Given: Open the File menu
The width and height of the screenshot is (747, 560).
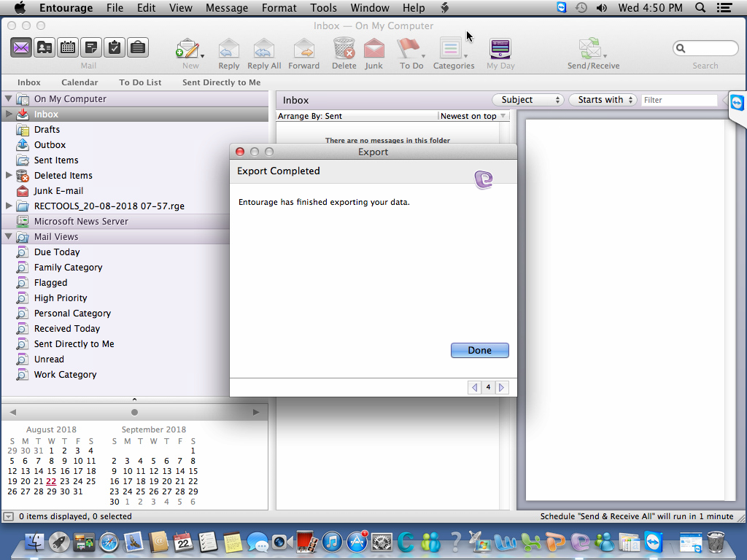Looking at the screenshot, I should [115, 7].
